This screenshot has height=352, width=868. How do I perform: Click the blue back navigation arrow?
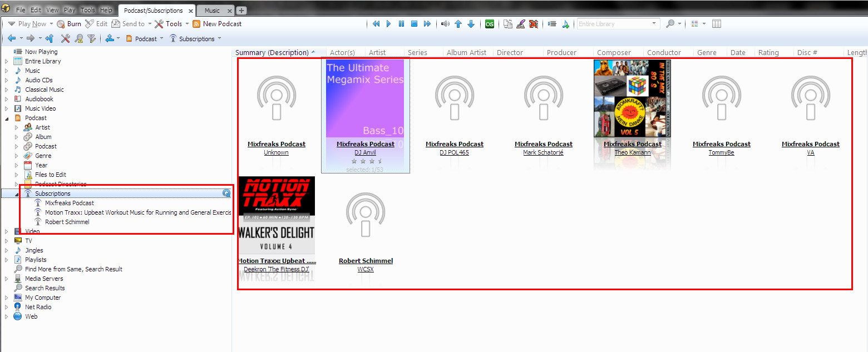(11, 39)
